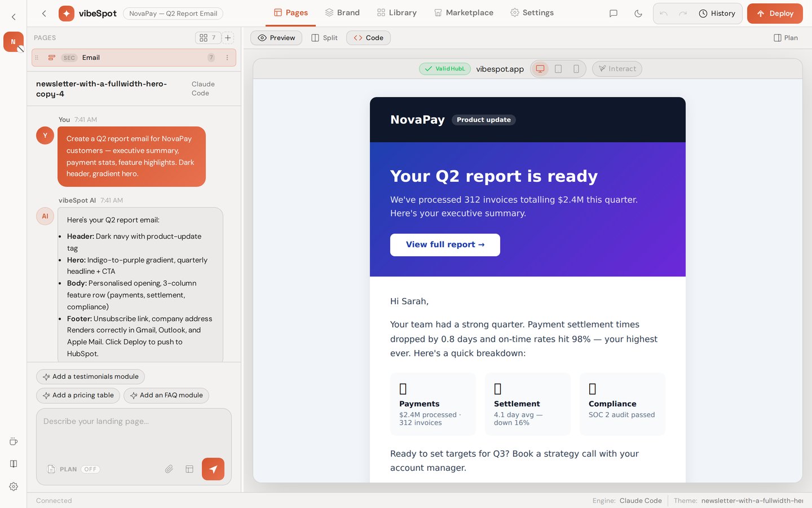Focus the Describe your landing page input
The width and height of the screenshot is (812, 508).
(134, 432)
